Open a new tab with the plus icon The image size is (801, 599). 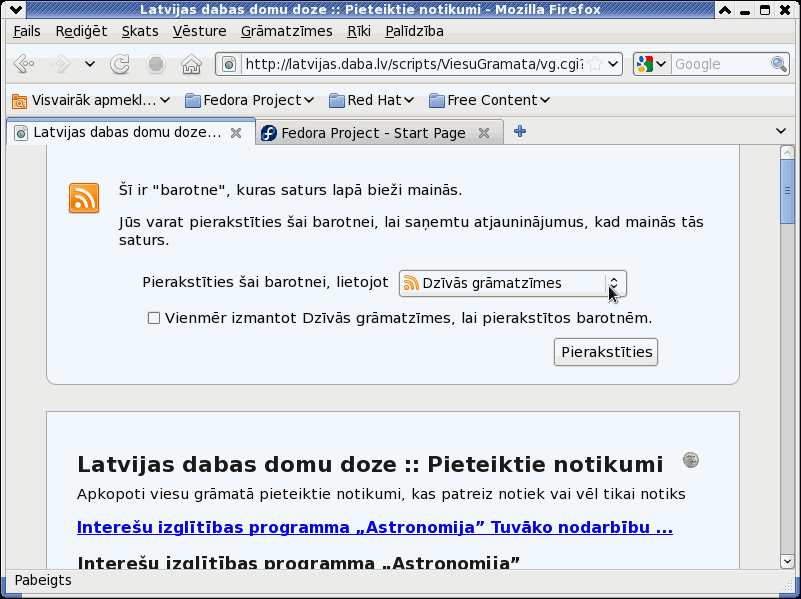[x=520, y=132]
